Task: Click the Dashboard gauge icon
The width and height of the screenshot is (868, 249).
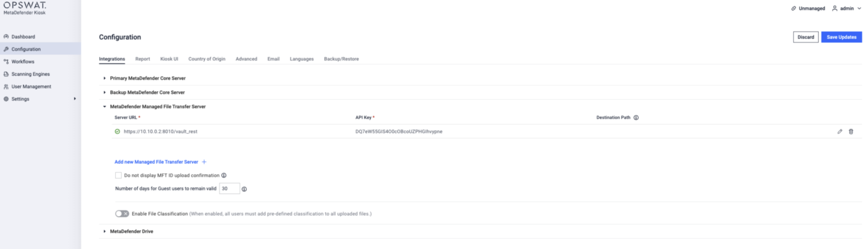Action: pos(6,36)
